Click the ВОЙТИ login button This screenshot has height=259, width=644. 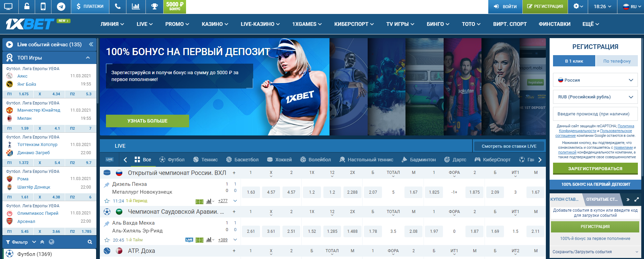pyautogui.click(x=505, y=6)
